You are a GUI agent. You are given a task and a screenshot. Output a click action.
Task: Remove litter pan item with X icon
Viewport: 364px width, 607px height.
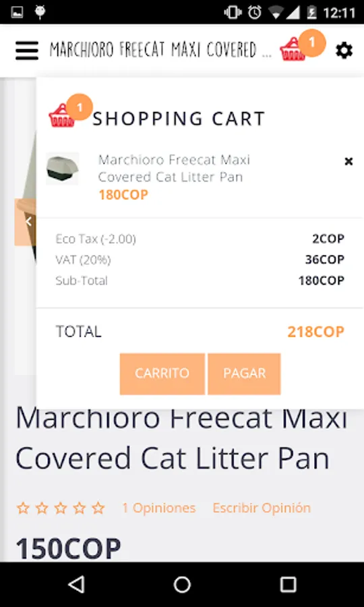(x=348, y=161)
